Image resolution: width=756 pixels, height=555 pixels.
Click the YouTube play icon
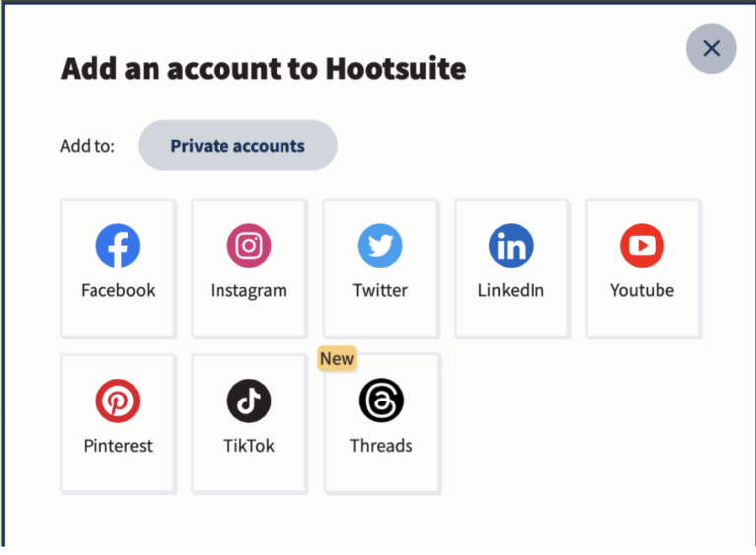point(642,246)
